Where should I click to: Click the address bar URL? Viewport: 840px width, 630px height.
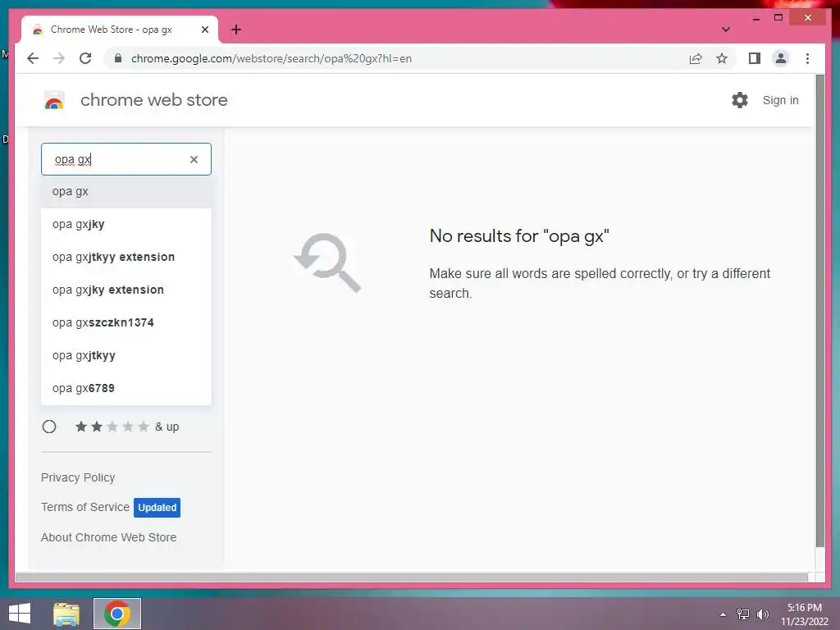tap(271, 58)
